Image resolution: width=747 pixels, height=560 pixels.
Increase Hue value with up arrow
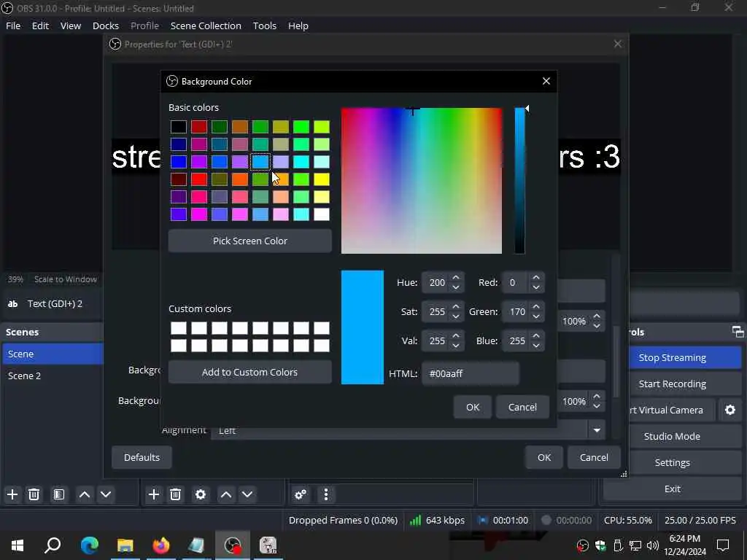click(x=456, y=278)
